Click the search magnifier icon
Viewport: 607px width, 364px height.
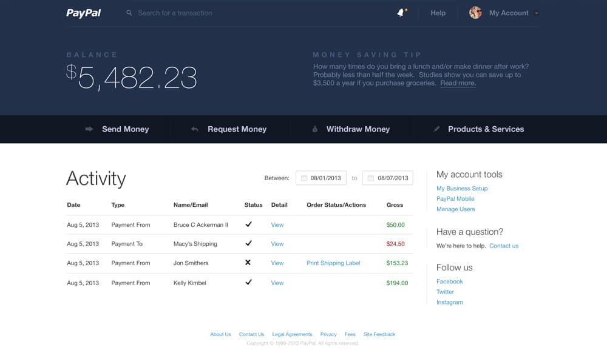tap(129, 13)
